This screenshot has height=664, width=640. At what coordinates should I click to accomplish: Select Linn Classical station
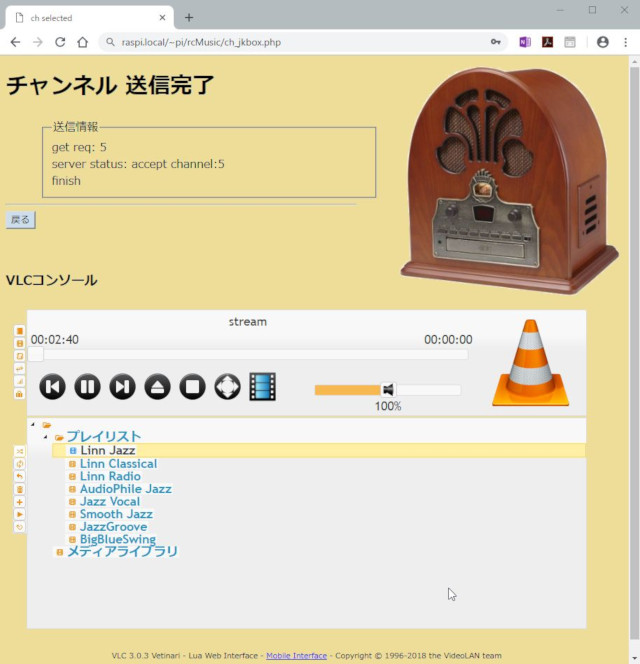[118, 464]
